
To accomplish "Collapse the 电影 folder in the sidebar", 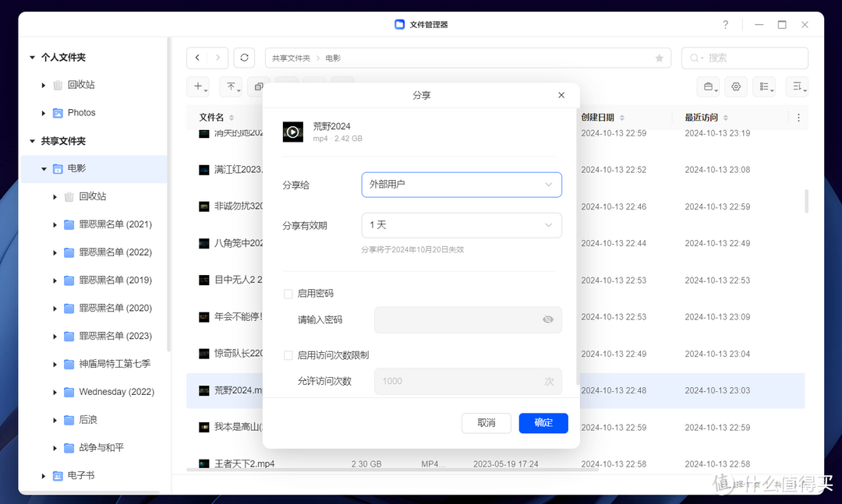I will coord(44,168).
